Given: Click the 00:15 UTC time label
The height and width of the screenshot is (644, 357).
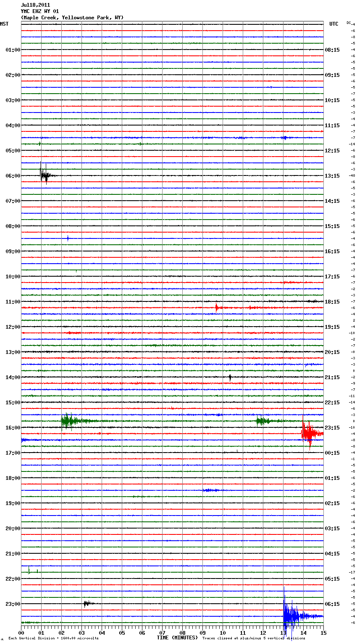Looking at the screenshot, I should [332, 453].
